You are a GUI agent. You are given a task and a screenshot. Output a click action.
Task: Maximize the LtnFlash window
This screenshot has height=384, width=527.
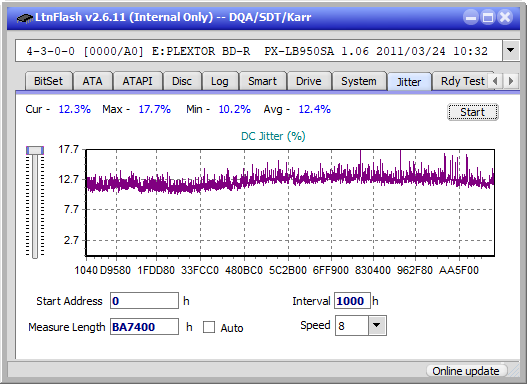coord(488,17)
